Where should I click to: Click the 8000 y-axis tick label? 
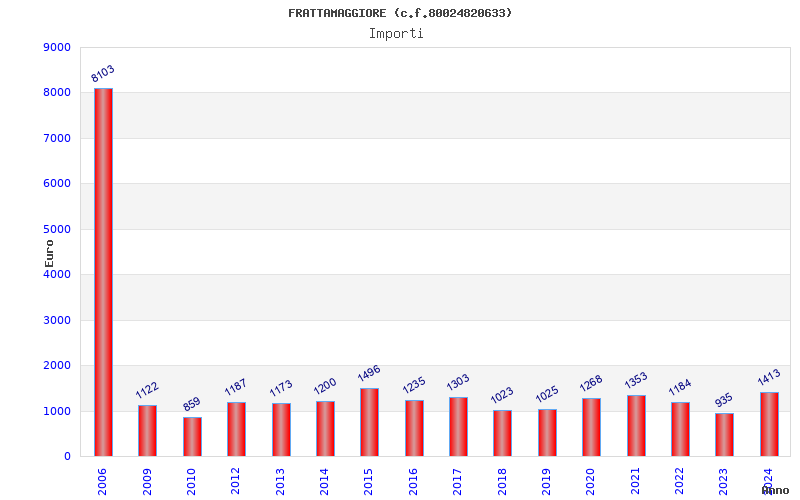[x=57, y=93]
